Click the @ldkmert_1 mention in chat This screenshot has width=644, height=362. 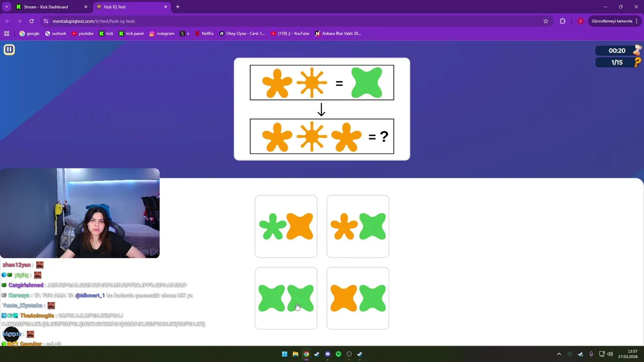[x=90, y=296]
